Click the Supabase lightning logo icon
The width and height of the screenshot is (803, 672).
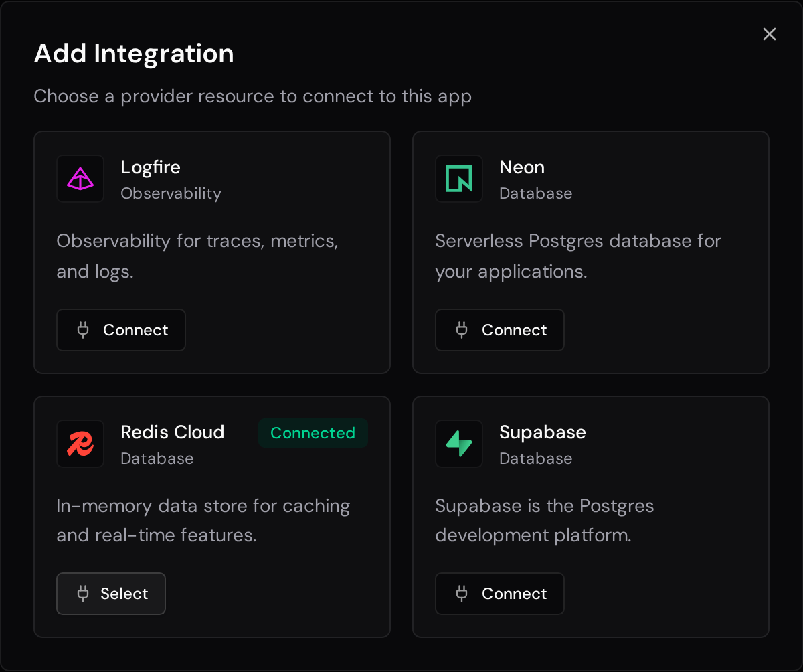point(459,444)
